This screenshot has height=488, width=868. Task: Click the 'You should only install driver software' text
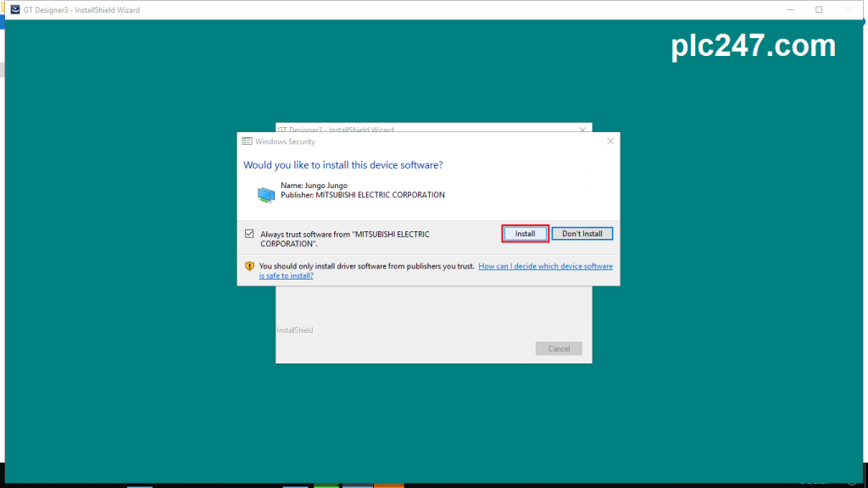pyautogui.click(x=367, y=266)
